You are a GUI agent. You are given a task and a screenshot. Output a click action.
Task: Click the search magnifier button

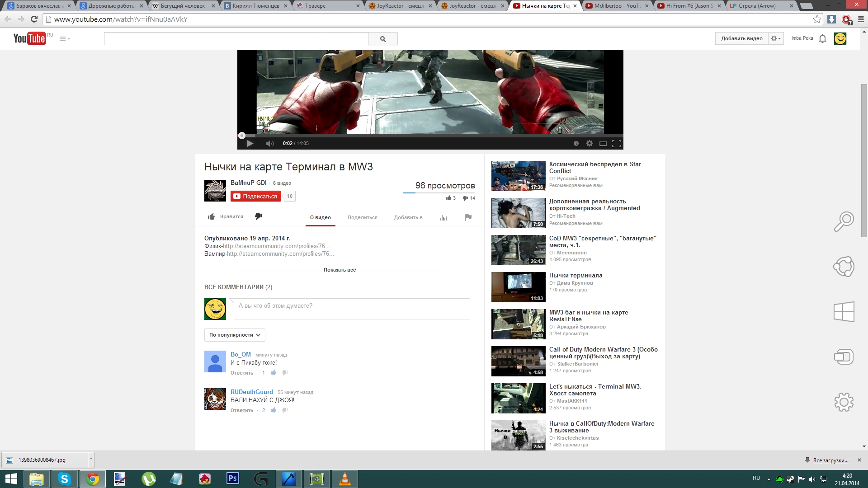click(x=383, y=39)
